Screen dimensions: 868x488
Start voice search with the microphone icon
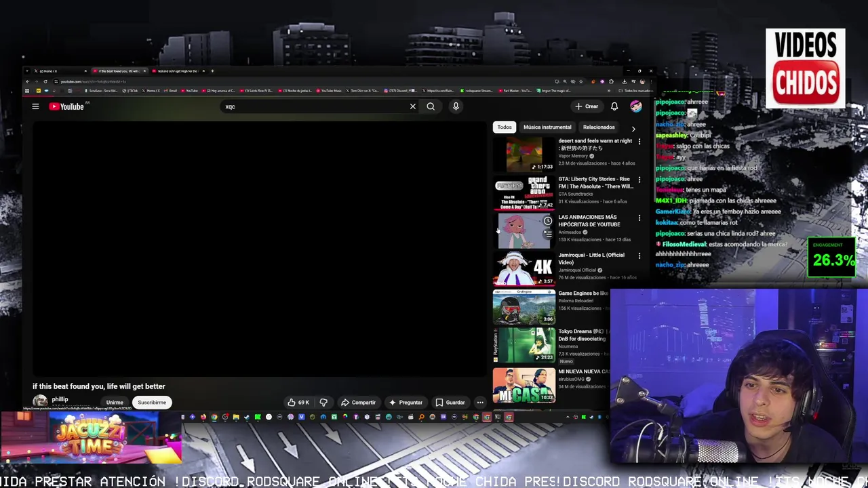[x=456, y=106]
